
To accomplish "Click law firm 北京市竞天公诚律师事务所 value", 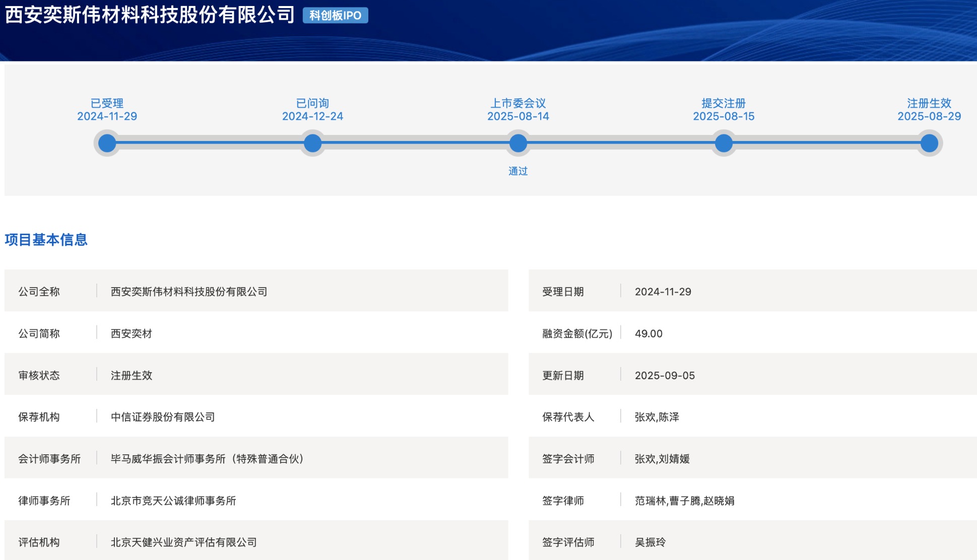I will (173, 501).
